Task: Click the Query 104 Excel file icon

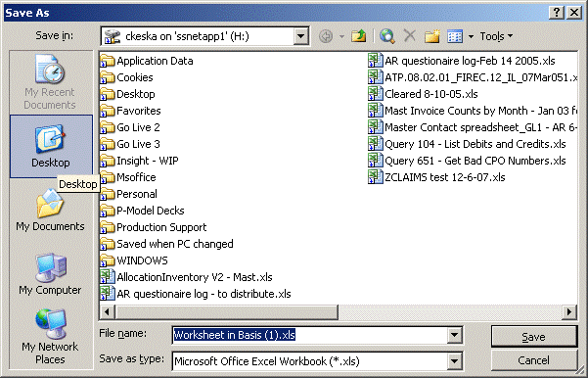Action: [376, 144]
